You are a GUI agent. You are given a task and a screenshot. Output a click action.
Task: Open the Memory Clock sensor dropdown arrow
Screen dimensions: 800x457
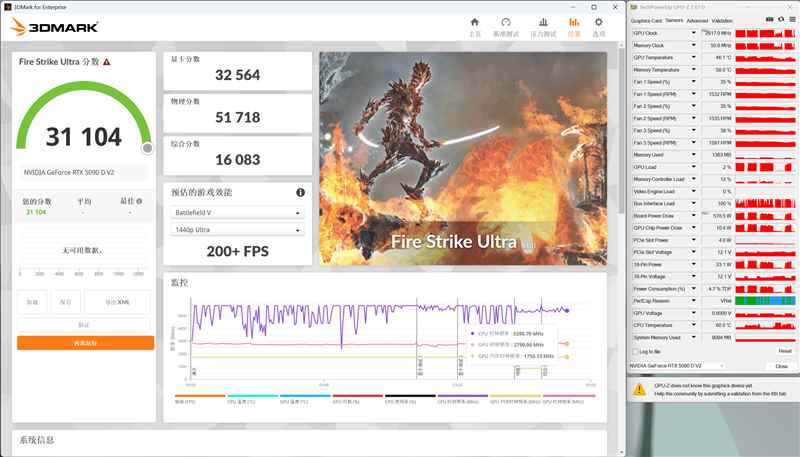[693, 45]
